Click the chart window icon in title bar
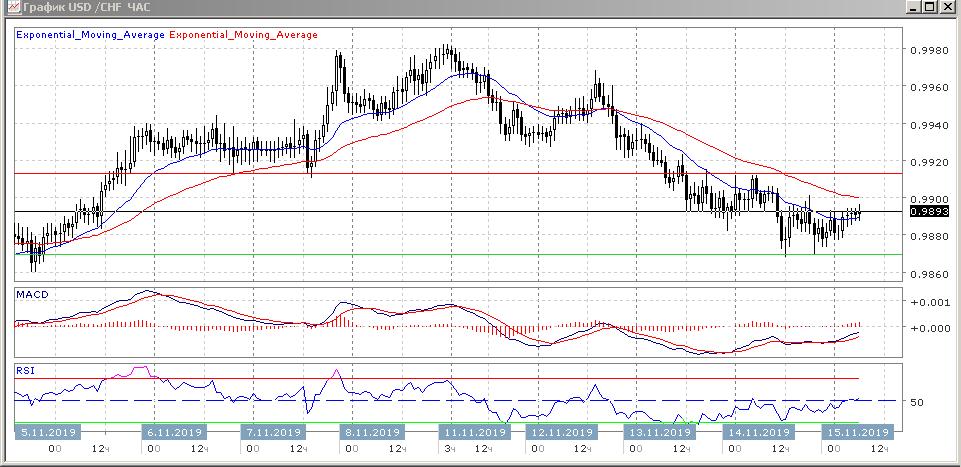This screenshot has height=467, width=961. tap(9, 7)
